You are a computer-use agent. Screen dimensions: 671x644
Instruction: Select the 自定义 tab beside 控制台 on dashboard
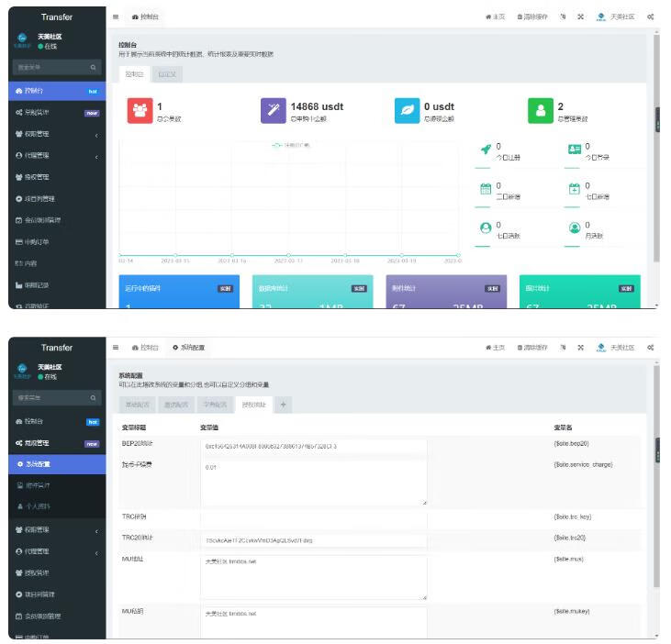point(166,72)
